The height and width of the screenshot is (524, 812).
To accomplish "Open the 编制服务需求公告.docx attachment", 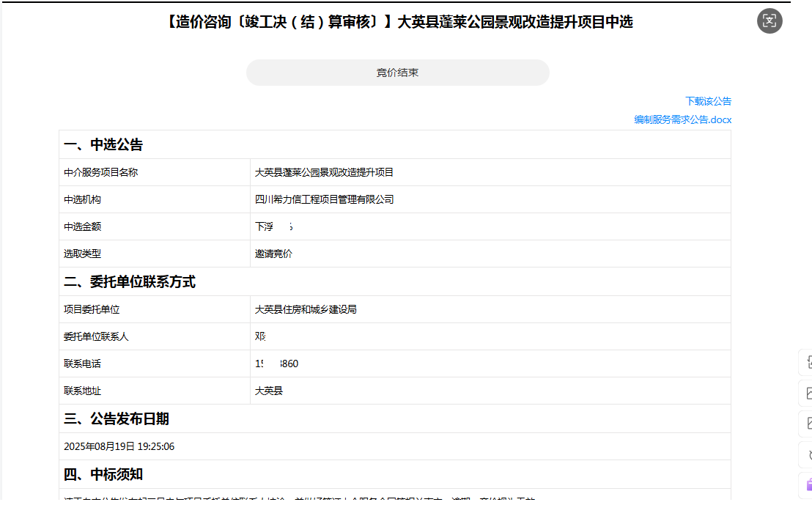I will [x=682, y=119].
